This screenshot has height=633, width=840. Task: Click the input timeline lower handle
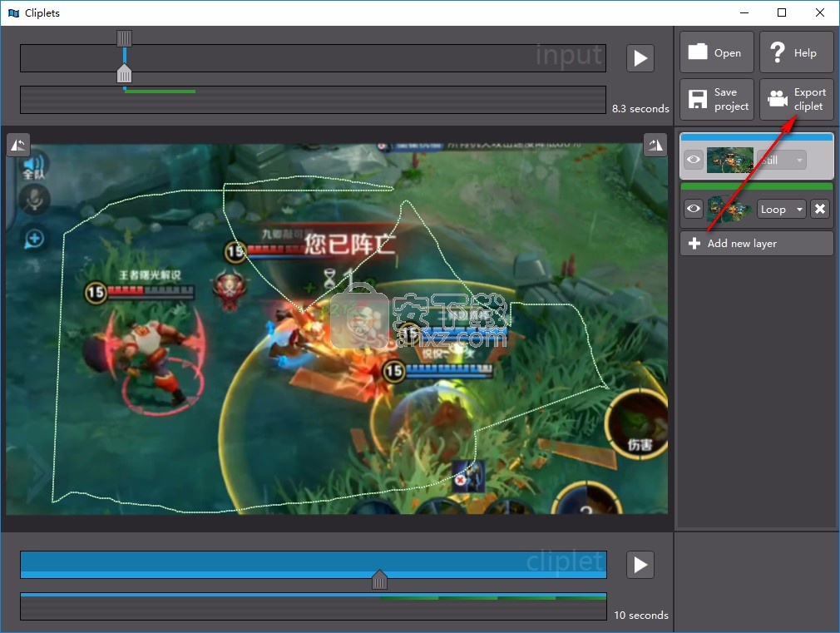(124, 73)
